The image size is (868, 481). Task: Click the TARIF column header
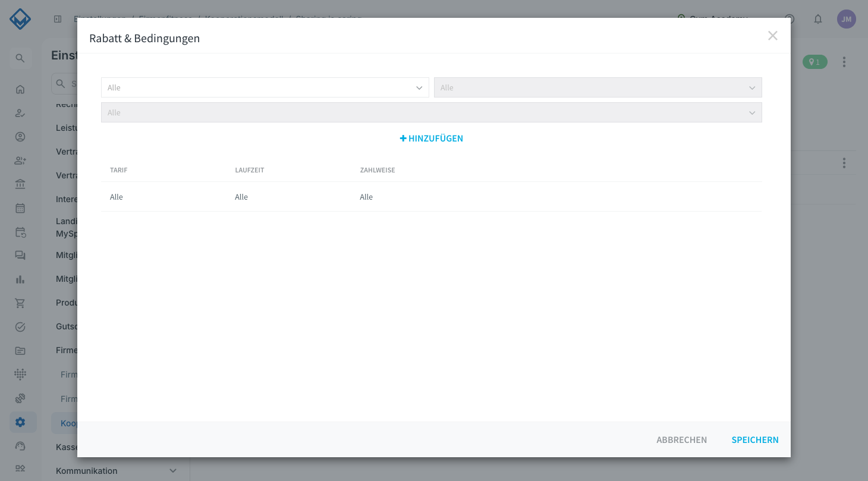click(119, 170)
